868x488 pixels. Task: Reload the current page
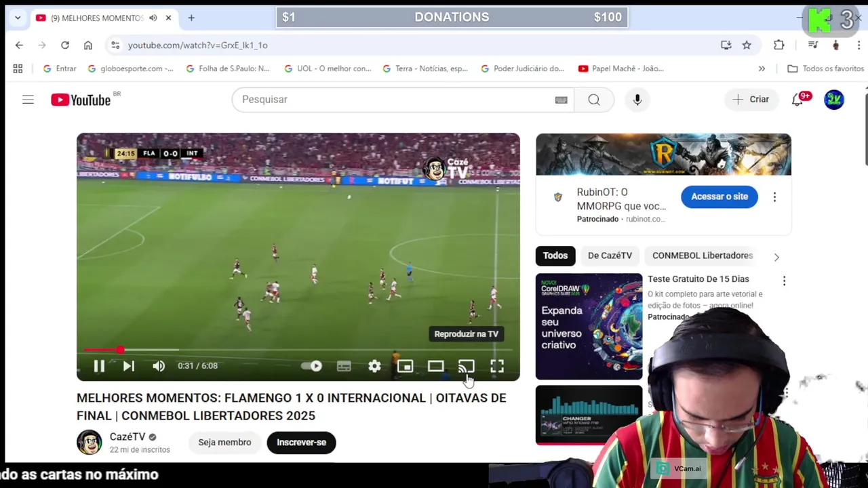click(x=65, y=45)
